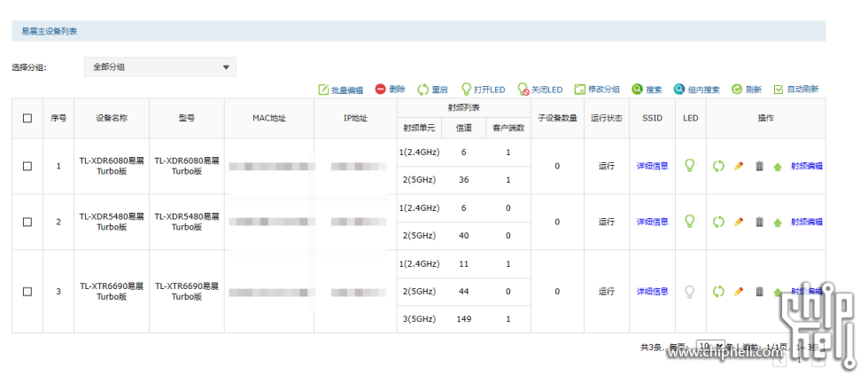Click the red delete (删除) toolbar button
868x383 pixels.
tap(391, 90)
